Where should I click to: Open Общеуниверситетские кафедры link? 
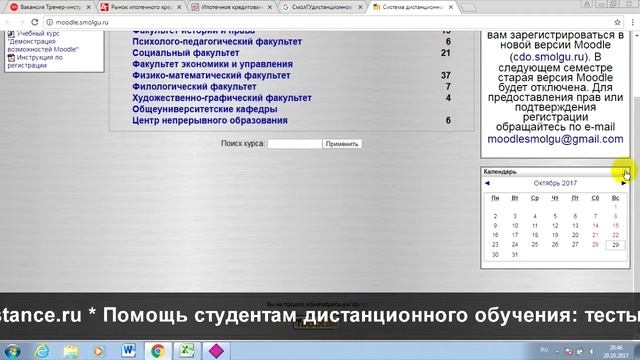tap(204, 109)
